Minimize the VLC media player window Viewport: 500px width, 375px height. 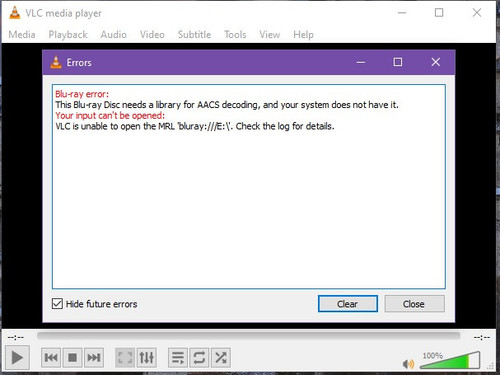click(402, 13)
